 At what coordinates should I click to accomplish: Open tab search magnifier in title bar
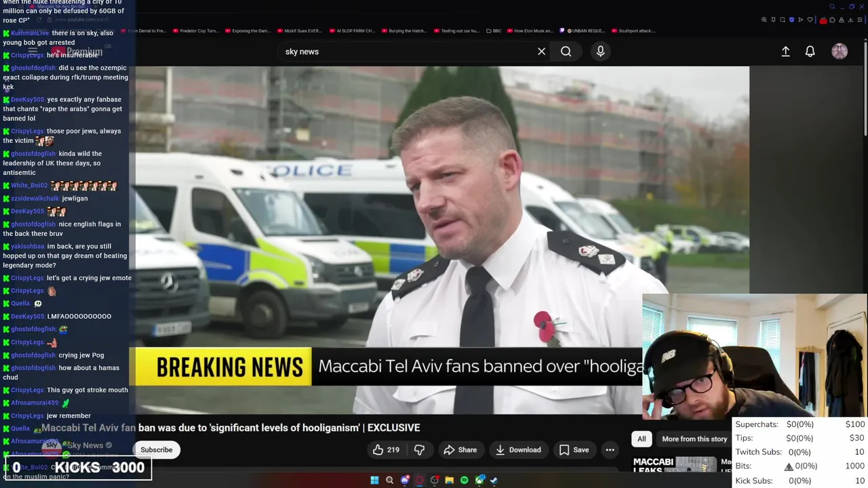[832, 7]
